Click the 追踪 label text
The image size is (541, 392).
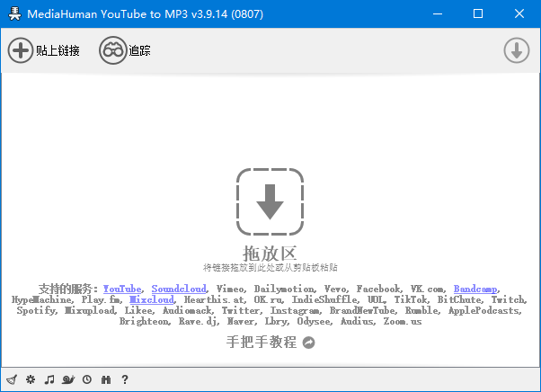click(139, 50)
